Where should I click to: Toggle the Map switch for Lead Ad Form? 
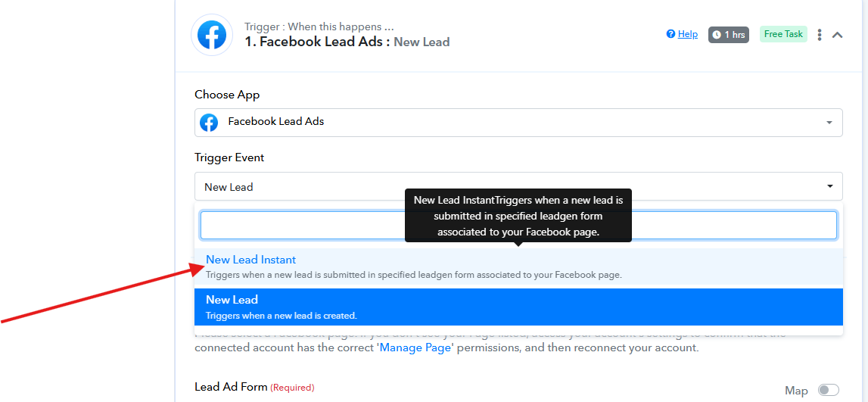[x=829, y=391]
